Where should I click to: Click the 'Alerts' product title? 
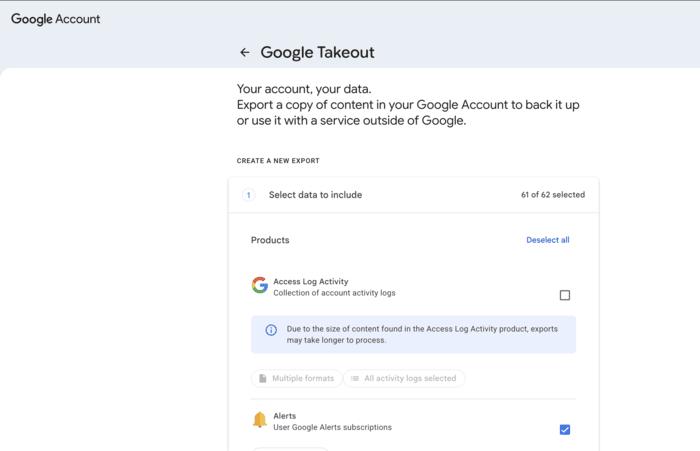pos(284,416)
